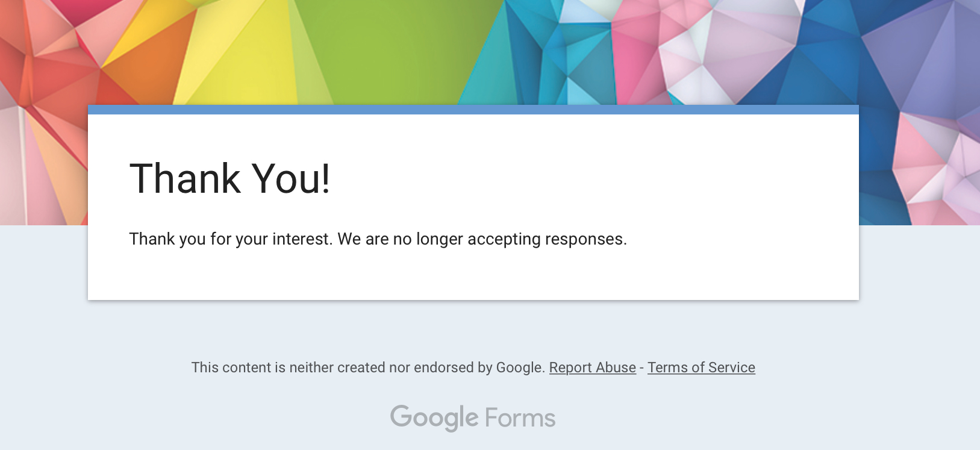Click the word Google in the disclaimer sentence
Viewport: 980px width, 450px height.
pos(520,367)
